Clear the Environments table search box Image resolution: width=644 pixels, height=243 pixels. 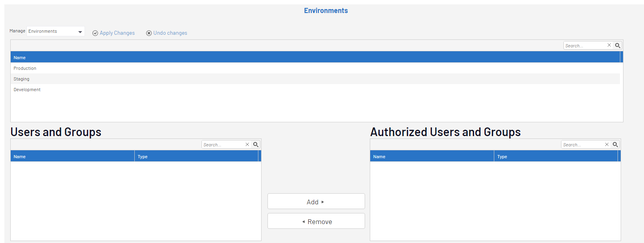click(609, 45)
